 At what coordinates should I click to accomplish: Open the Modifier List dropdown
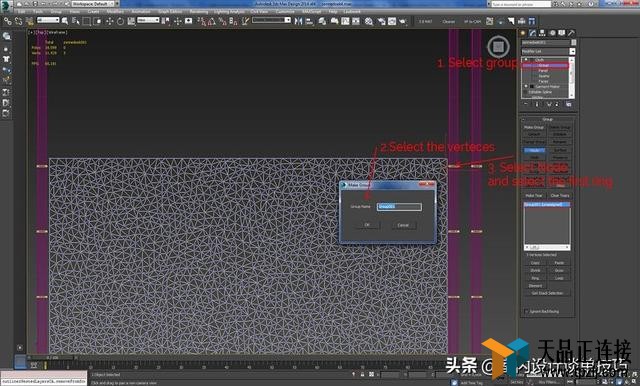click(x=548, y=51)
